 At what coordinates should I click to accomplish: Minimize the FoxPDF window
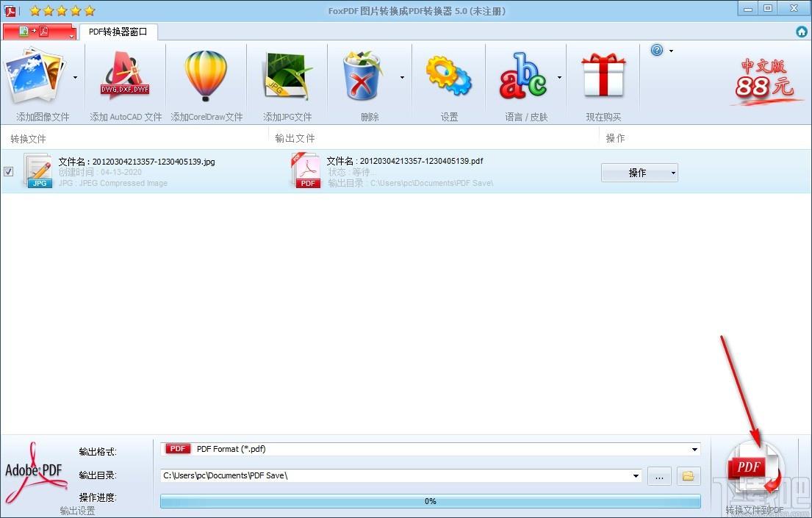click(748, 8)
